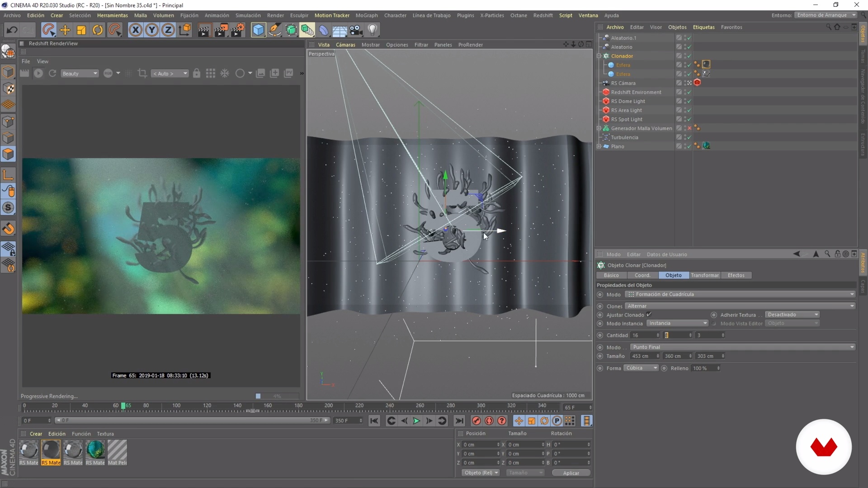868x488 pixels.
Task: Toggle the Ajustar Clonado checkbox
Action: coord(649,314)
